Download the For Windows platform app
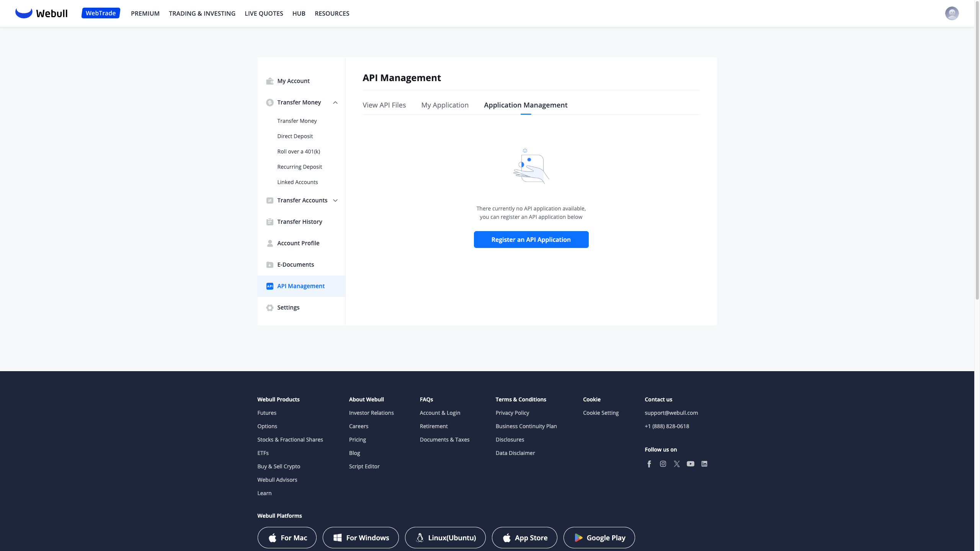Viewport: 980px width, 551px height. pos(361,538)
